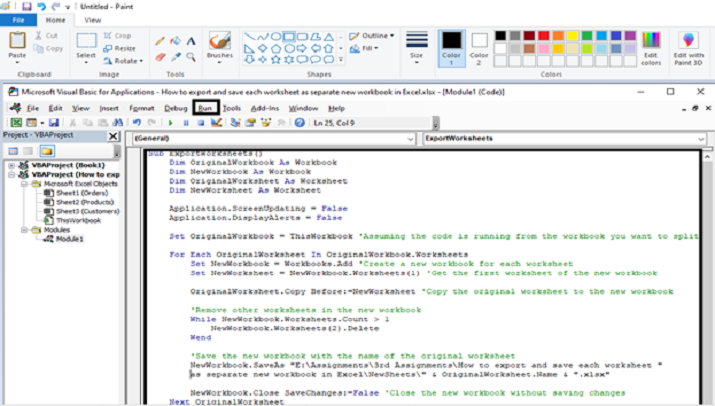Viewport: 715px width, 406px height.
Task: Choose the Oval shape in Shapes gallery
Action: [276, 37]
